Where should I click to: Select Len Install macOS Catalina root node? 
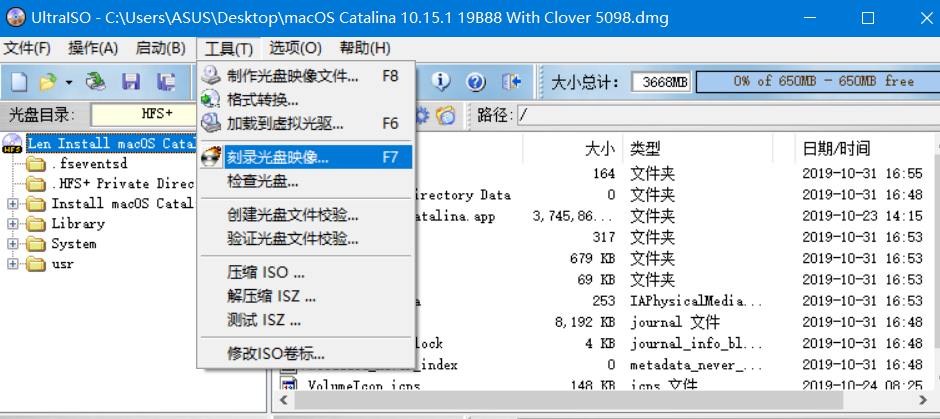coord(112,144)
